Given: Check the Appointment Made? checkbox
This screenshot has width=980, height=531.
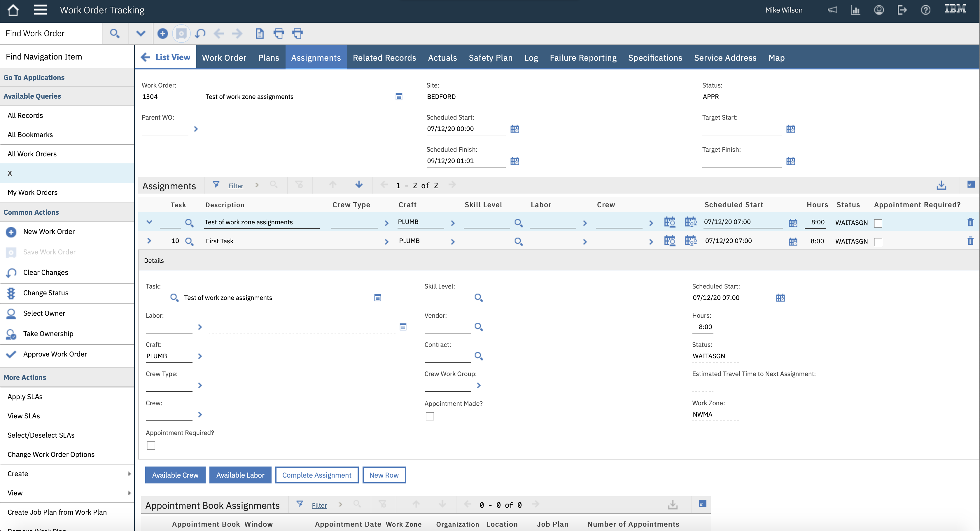Looking at the screenshot, I should [430, 416].
